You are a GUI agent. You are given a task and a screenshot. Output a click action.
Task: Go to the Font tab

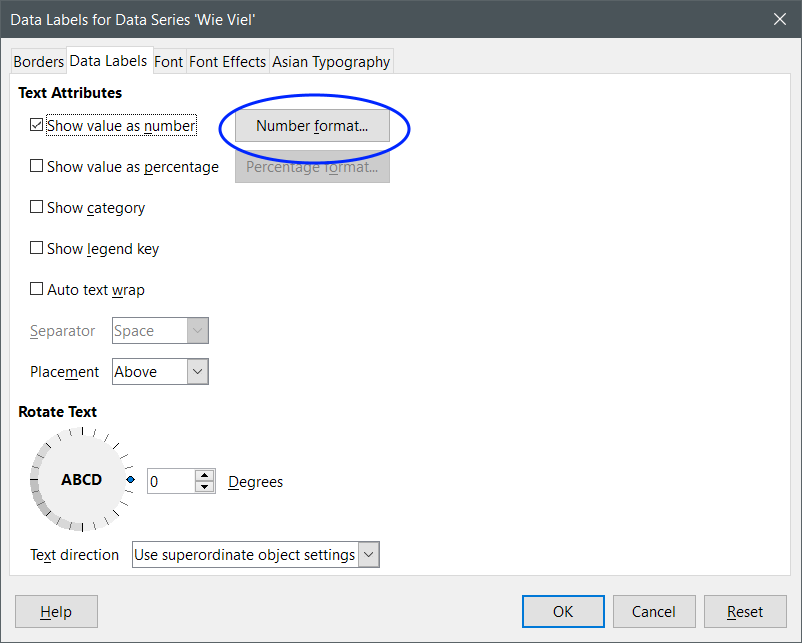tap(169, 61)
